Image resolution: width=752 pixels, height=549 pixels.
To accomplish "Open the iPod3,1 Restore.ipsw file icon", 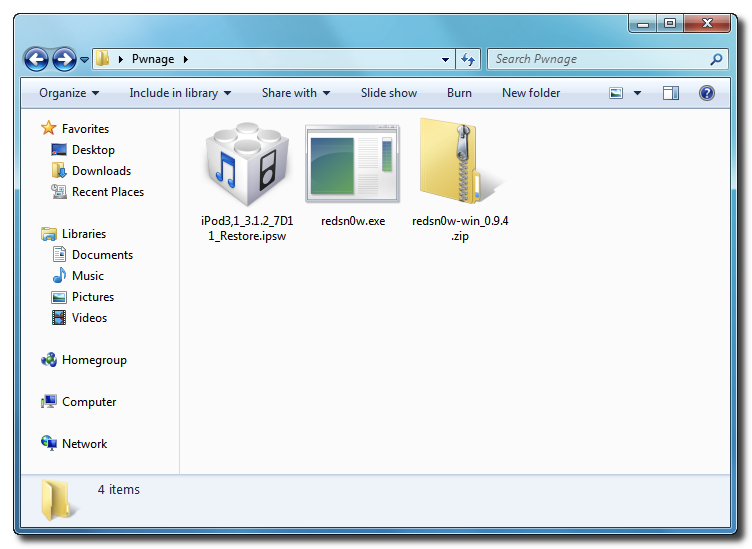I will (245, 166).
